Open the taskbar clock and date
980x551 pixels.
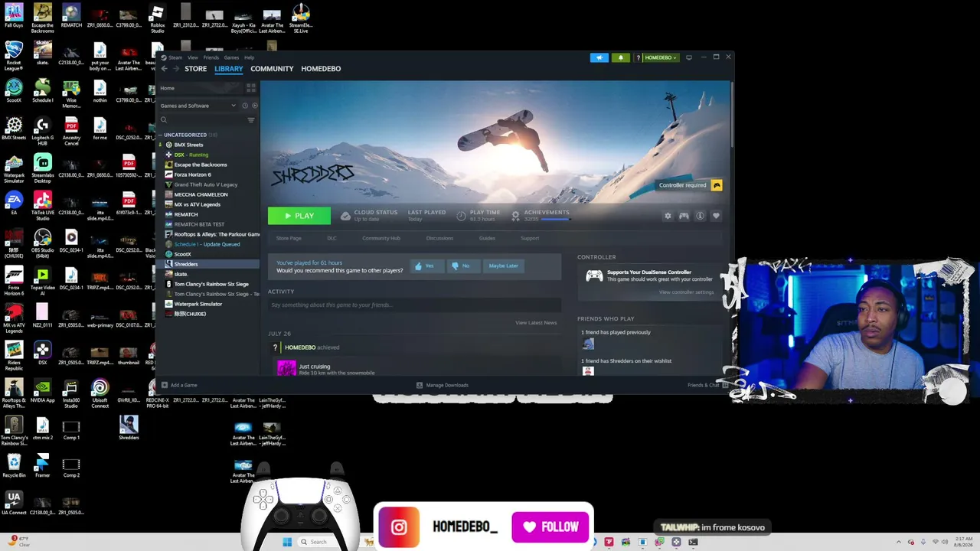962,542
